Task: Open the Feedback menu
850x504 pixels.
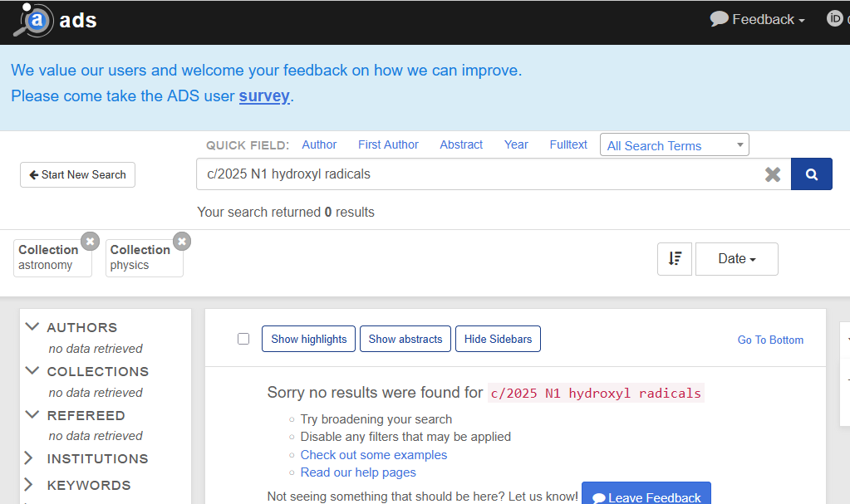Action: pyautogui.click(x=757, y=19)
